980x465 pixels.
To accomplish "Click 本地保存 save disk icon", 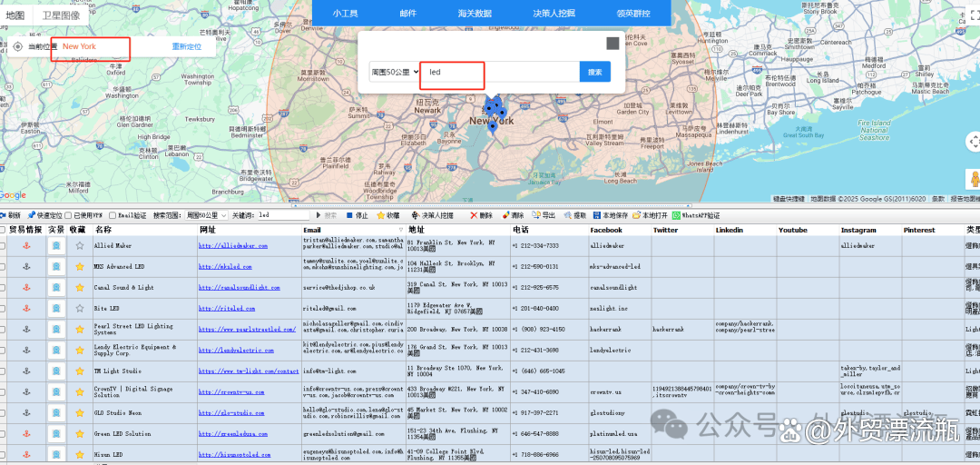I will 597,215.
